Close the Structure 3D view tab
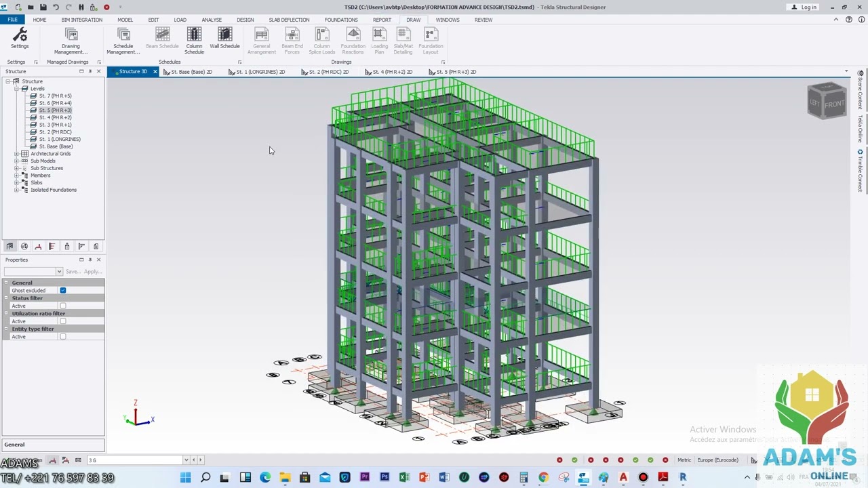 tap(155, 72)
